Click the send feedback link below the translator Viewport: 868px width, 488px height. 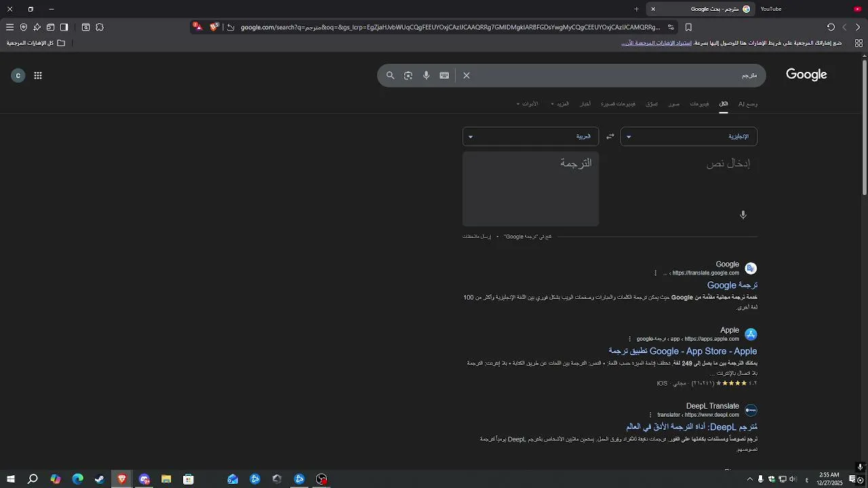[x=477, y=237]
